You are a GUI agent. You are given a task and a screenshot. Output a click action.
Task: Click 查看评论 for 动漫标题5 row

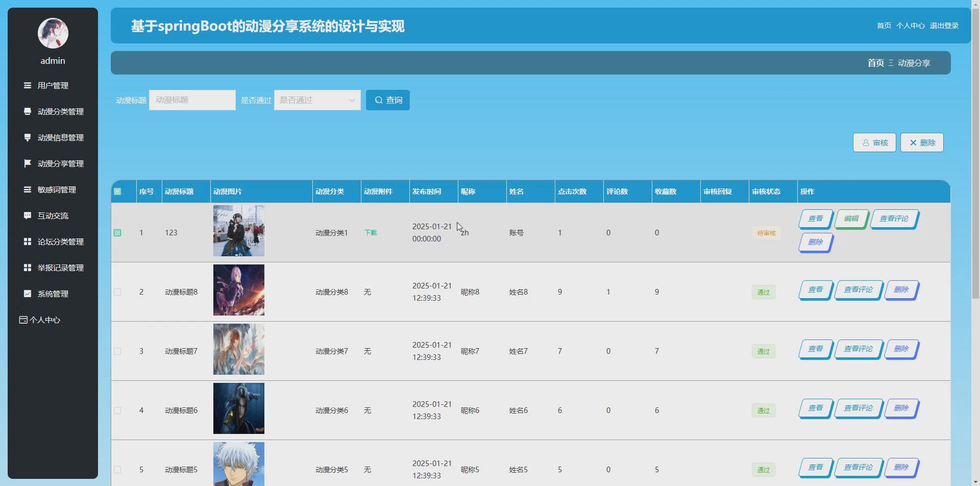(859, 468)
